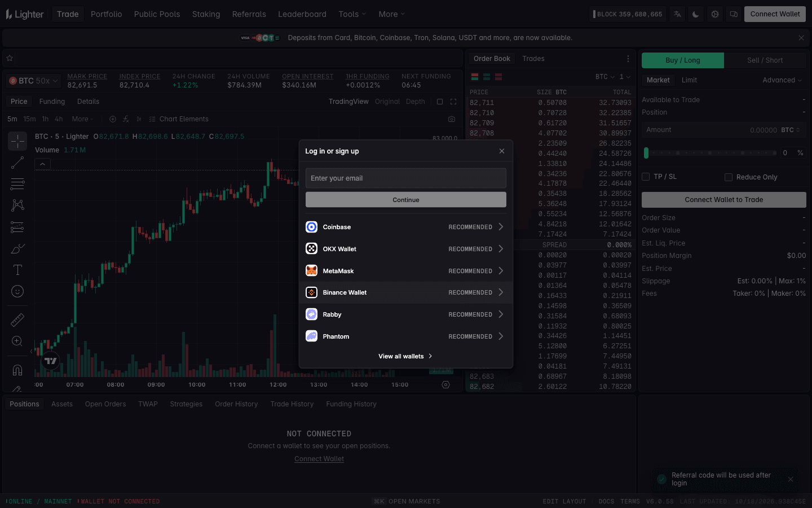Select the ruler measure tool
The width and height of the screenshot is (812, 508).
coord(17,319)
